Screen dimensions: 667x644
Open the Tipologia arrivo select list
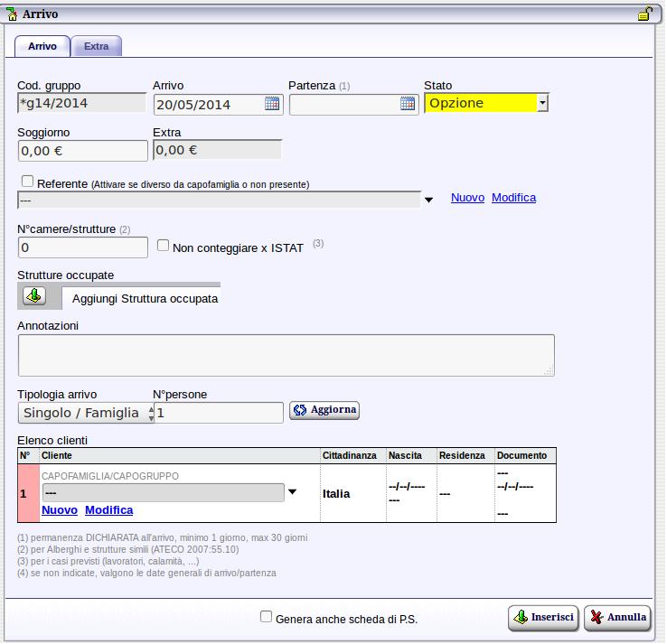pyautogui.click(x=86, y=413)
